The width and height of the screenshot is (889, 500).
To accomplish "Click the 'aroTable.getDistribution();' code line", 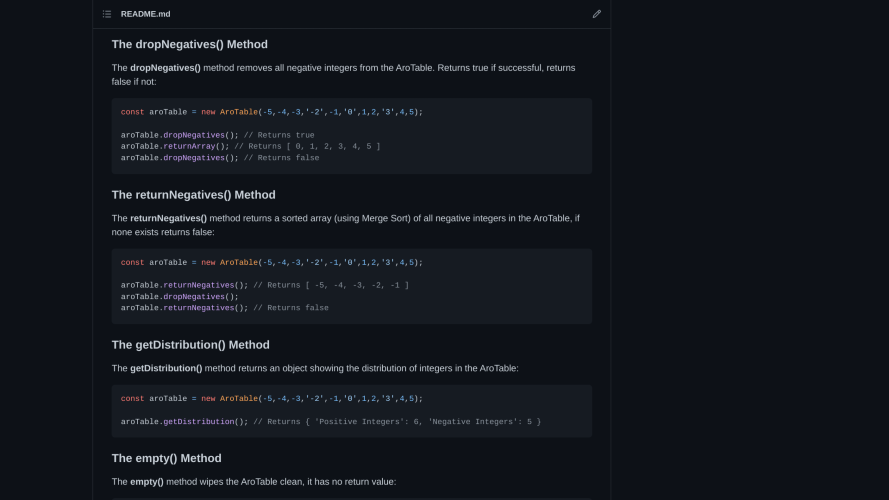I will pyautogui.click(x=331, y=422).
